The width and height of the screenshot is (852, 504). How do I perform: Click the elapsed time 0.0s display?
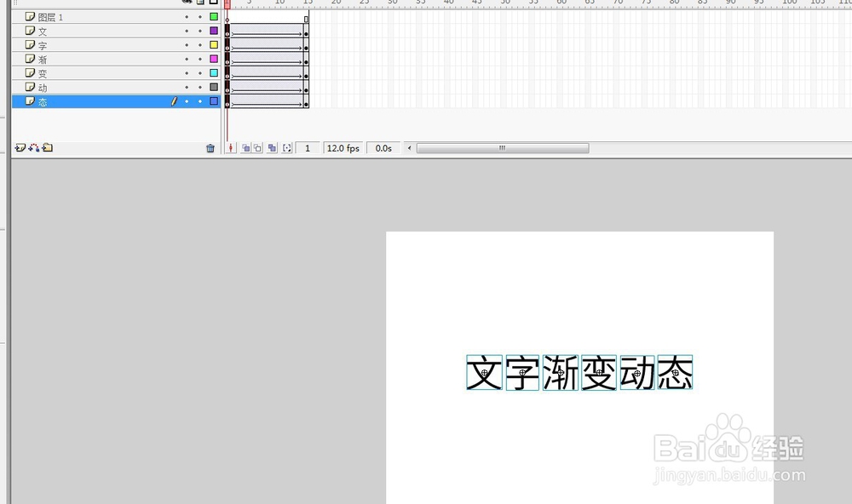383,147
